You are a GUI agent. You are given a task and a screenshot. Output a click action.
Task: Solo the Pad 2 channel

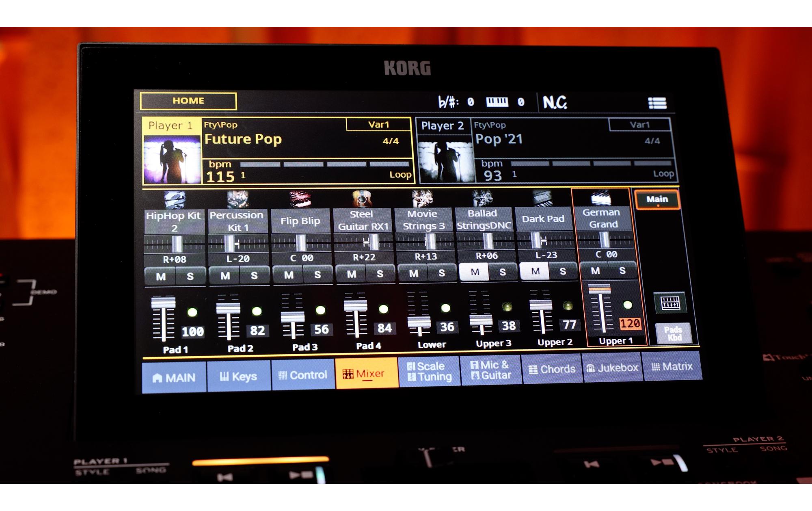[x=254, y=275]
